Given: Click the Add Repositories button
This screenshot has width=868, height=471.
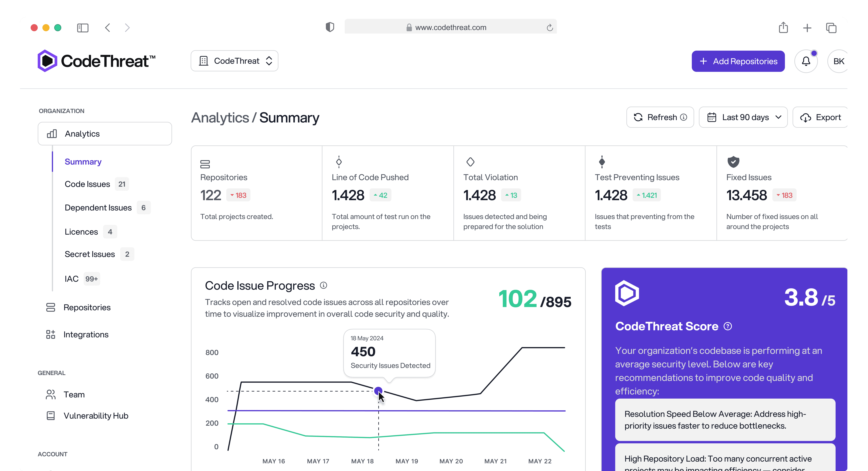Looking at the screenshot, I should [738, 61].
